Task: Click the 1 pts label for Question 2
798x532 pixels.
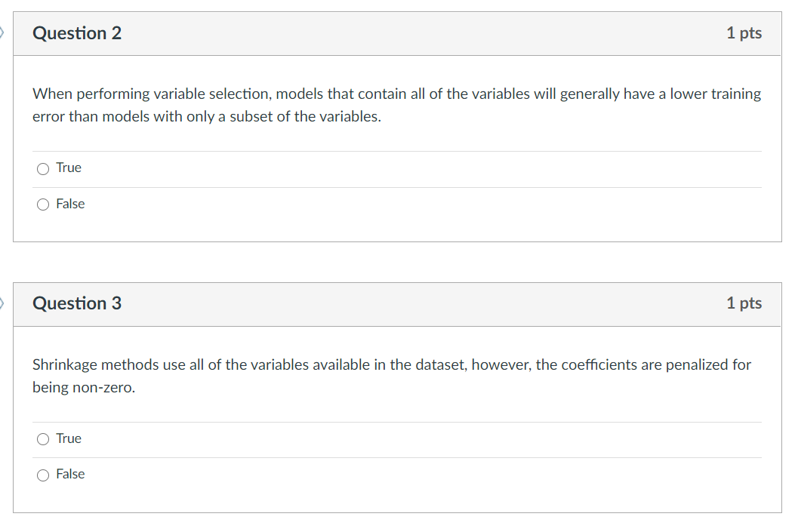Action: click(x=744, y=33)
